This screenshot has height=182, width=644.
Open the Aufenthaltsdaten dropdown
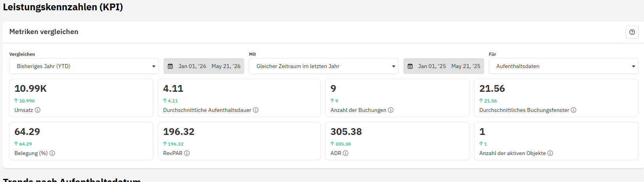coord(564,66)
